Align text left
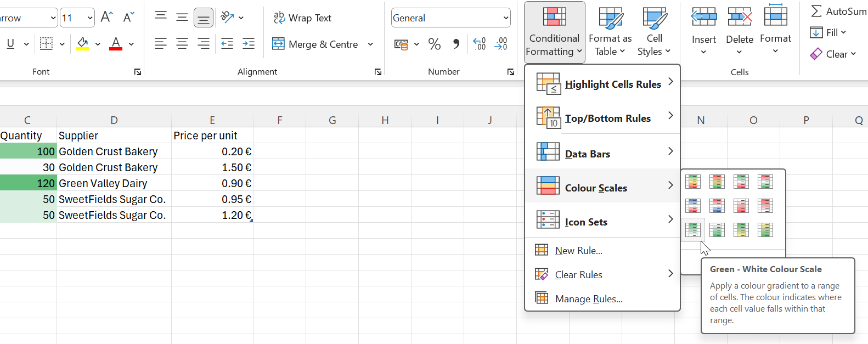Screen dimensions: 868x344 point(161,44)
